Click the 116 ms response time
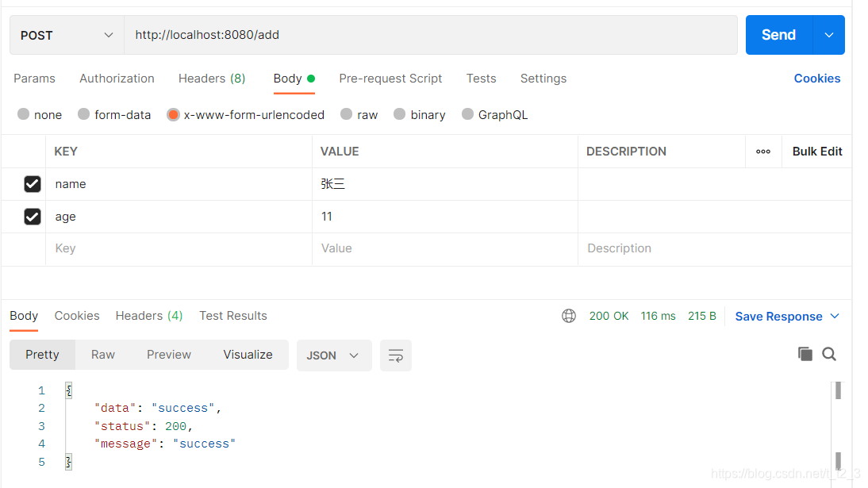This screenshot has height=488, width=868. 659,316
